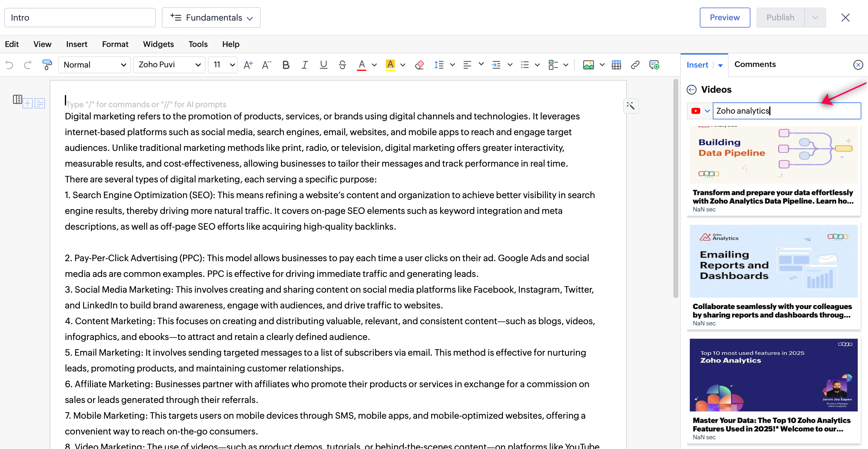Viewport: 868px width, 449px height.
Task: Switch to the Comments tab
Action: 755,64
